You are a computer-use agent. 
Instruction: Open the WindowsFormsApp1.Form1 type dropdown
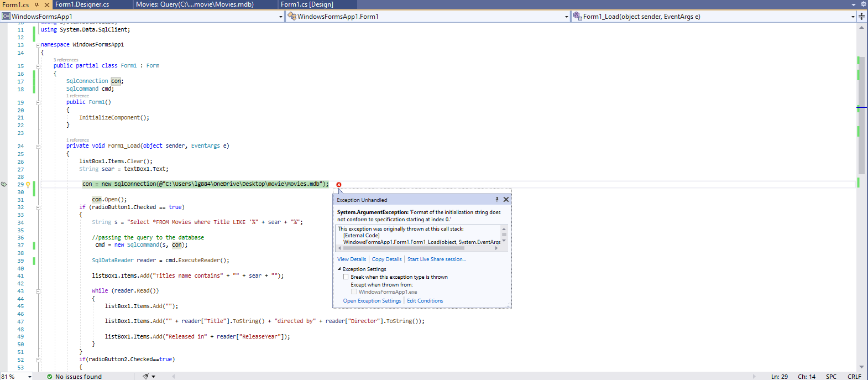coord(567,17)
